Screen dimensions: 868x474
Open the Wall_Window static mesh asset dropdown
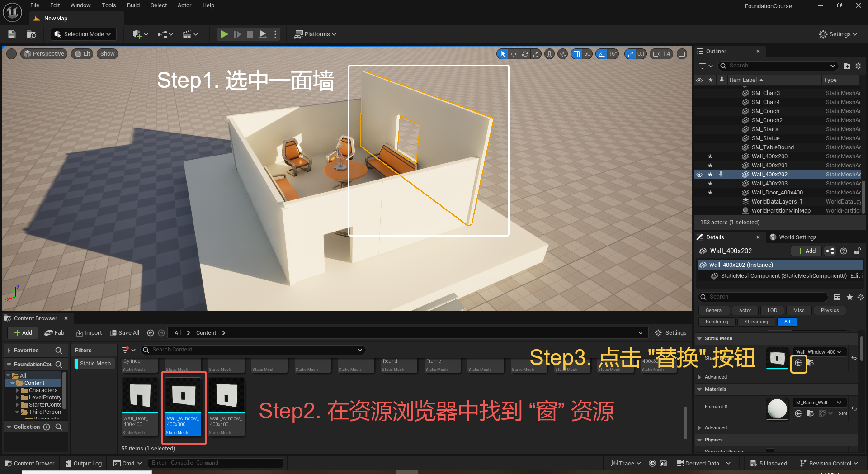coord(819,352)
